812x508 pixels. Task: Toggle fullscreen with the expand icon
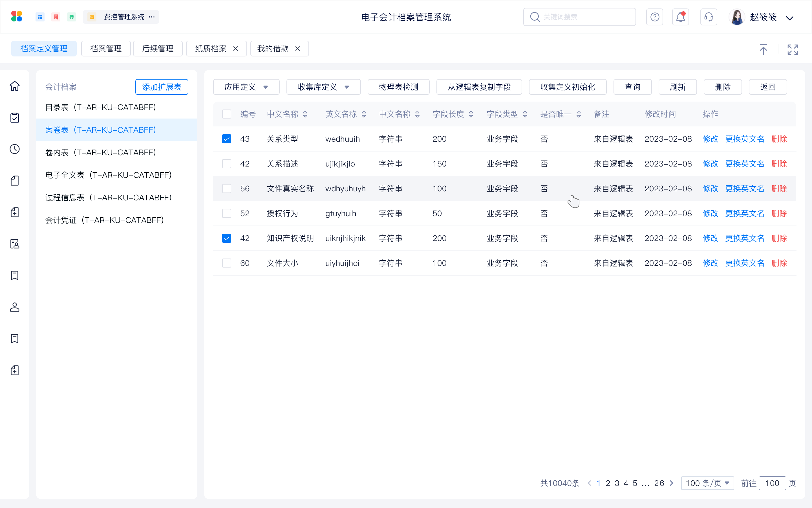pyautogui.click(x=793, y=50)
